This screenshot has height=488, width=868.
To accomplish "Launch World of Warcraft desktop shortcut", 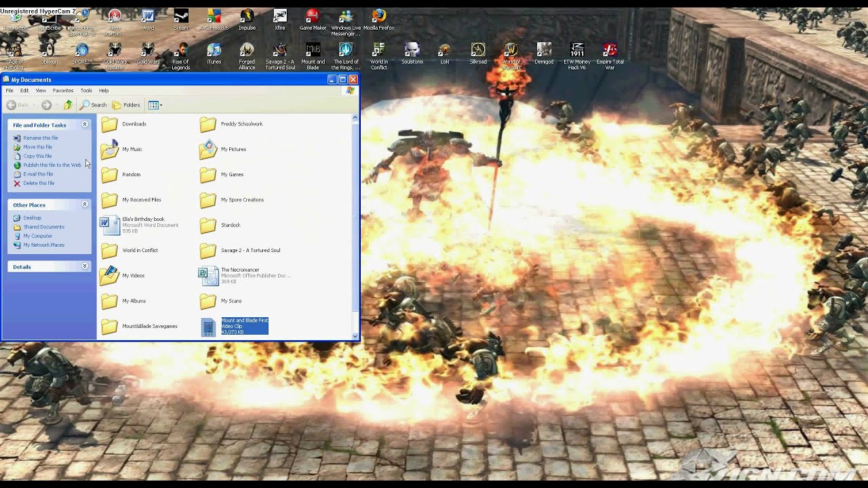I will (511, 56).
